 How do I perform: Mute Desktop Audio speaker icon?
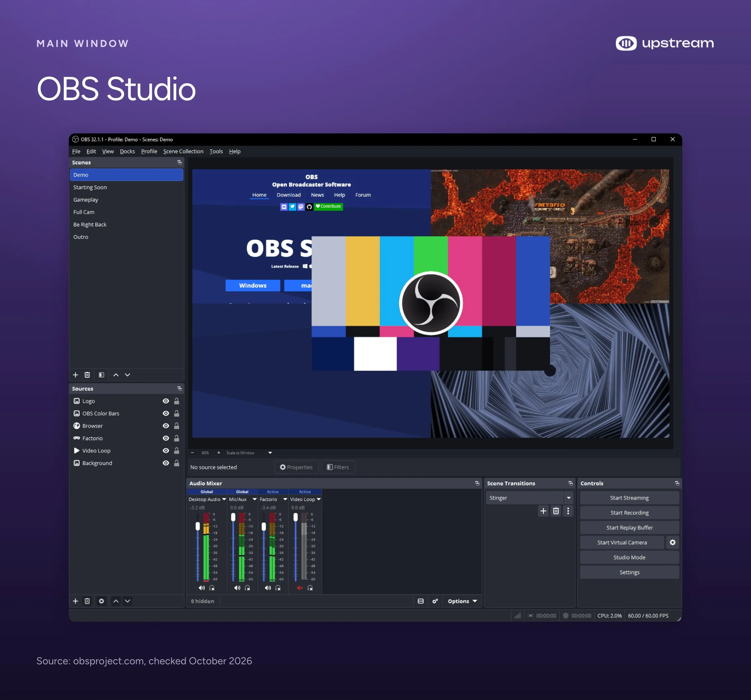click(x=202, y=588)
